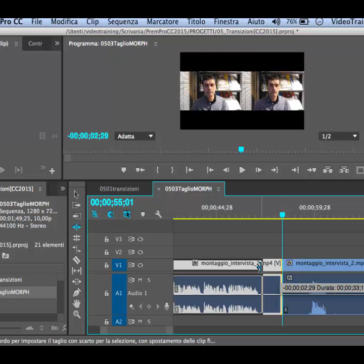364x364 pixels.
Task: Select the Slip tool
Action: coord(76,271)
